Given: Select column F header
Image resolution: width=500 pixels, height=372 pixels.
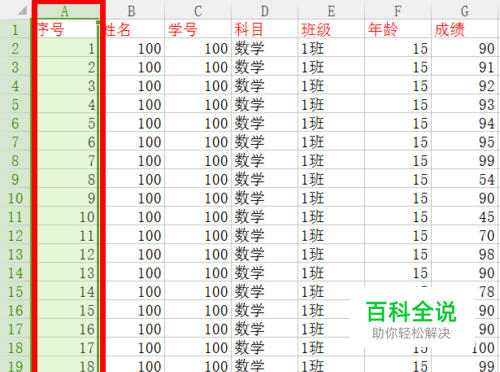Looking at the screenshot, I should pos(398,11).
